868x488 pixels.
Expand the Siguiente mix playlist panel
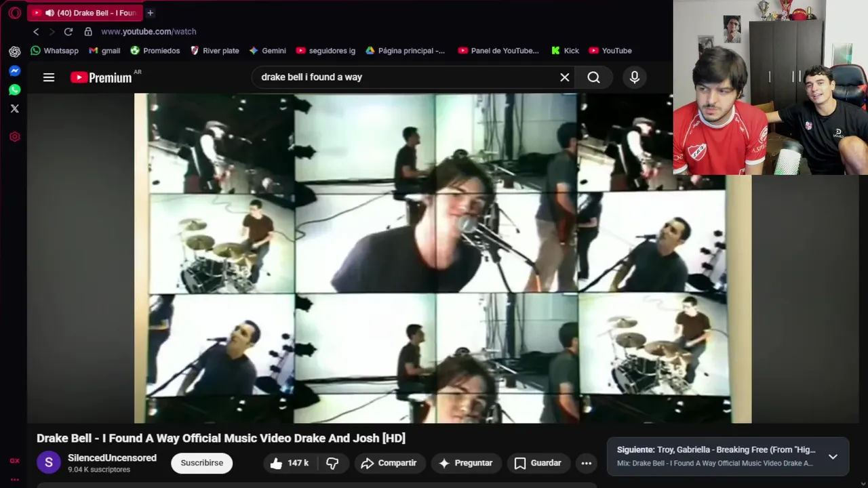[x=833, y=456]
